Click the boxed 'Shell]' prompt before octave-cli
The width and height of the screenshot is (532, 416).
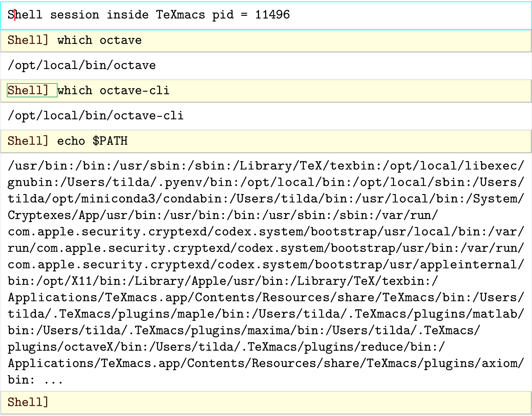coord(32,90)
